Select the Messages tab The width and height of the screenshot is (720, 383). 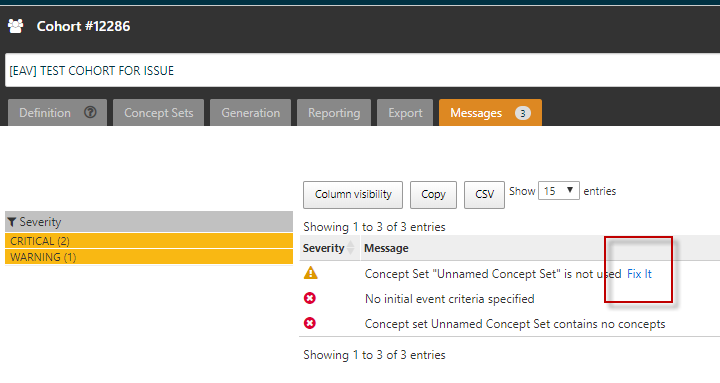click(x=490, y=113)
